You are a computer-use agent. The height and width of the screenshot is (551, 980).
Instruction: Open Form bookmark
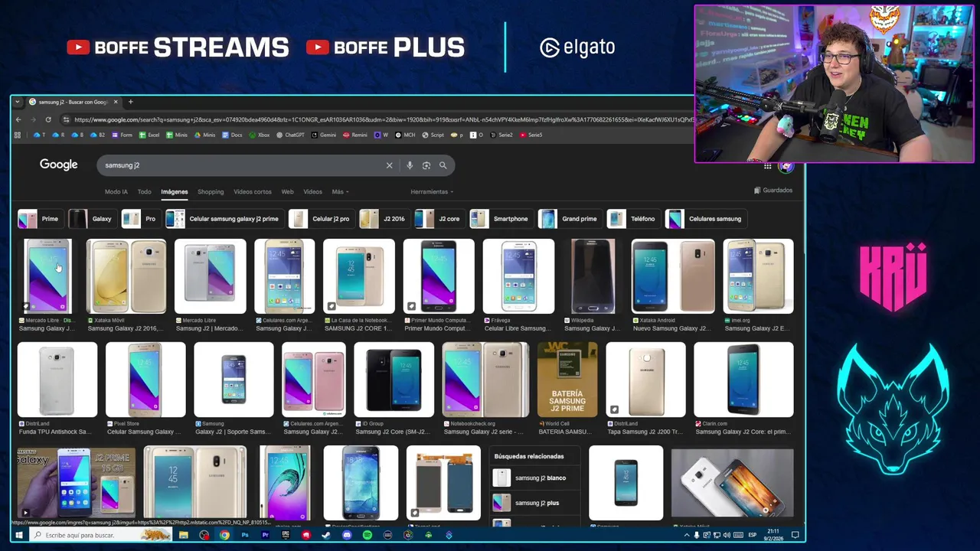click(x=122, y=135)
